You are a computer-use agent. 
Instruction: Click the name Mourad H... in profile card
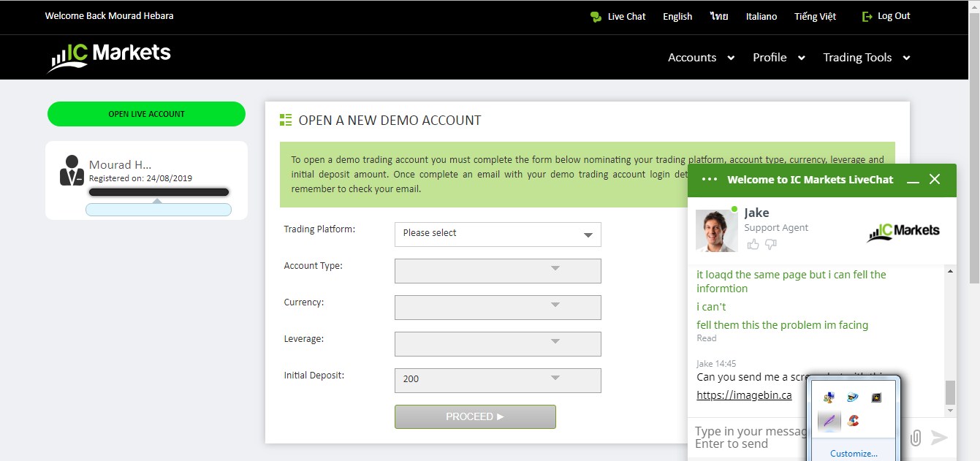click(x=120, y=164)
